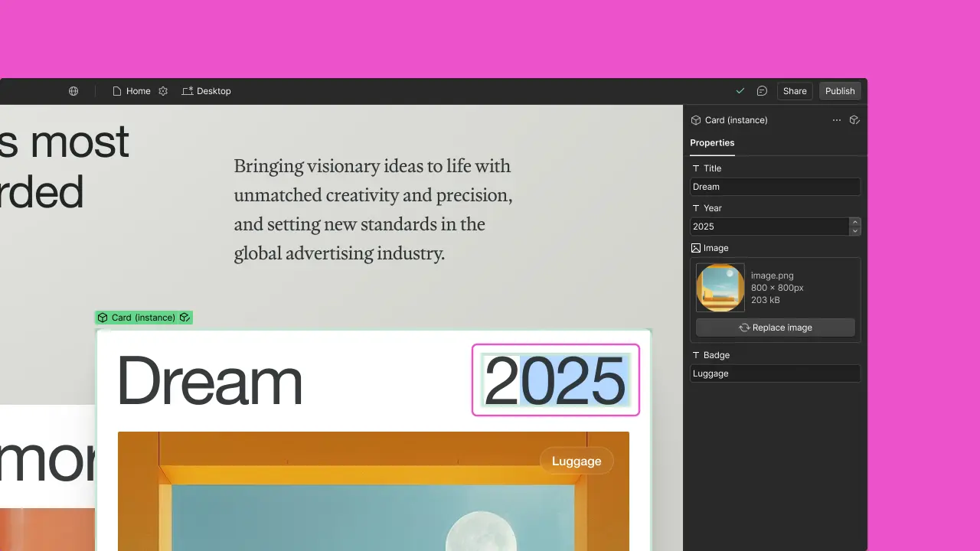Click the Card (instance) panel title
980x551 pixels.
click(x=736, y=120)
